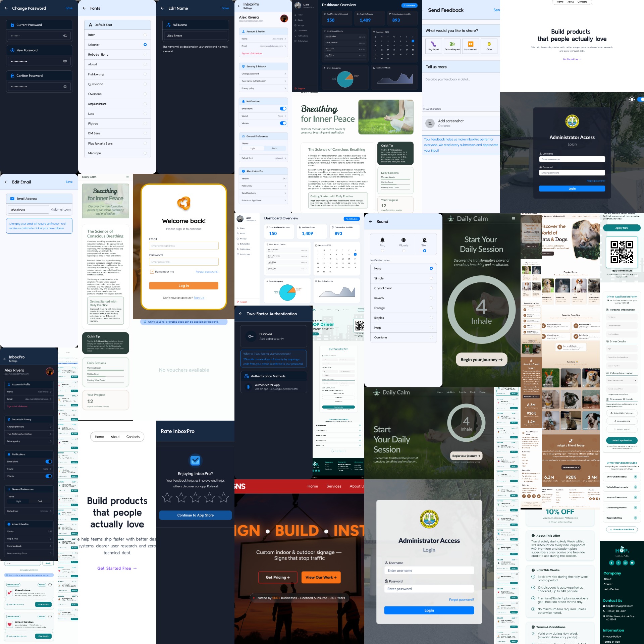Click key icon in Disabled two-factor card
This screenshot has width=644, height=644.
pyautogui.click(x=251, y=336)
